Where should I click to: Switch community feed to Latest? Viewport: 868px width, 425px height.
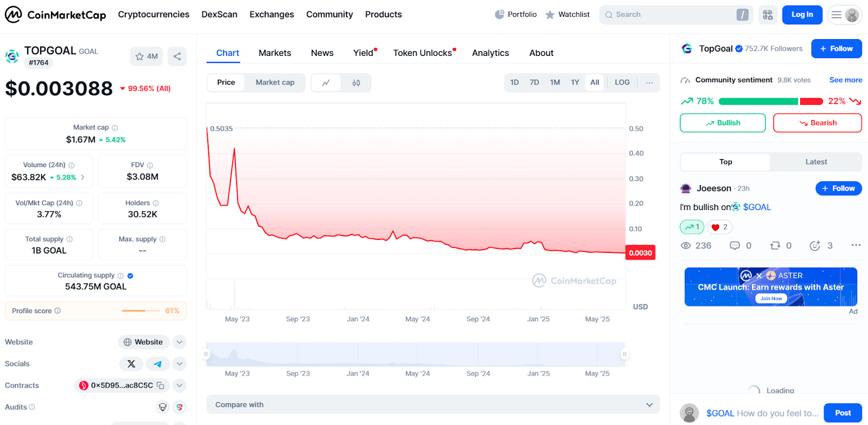pos(816,162)
